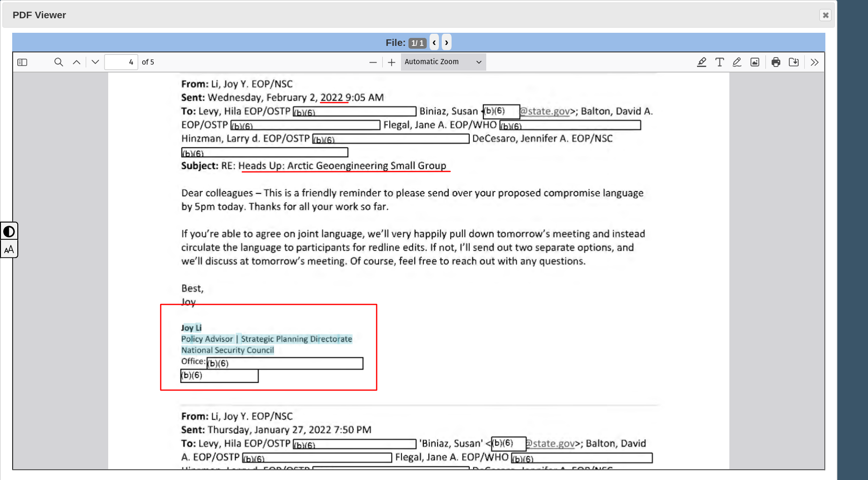
Task: Expand the secondary tools menu
Action: (x=815, y=62)
